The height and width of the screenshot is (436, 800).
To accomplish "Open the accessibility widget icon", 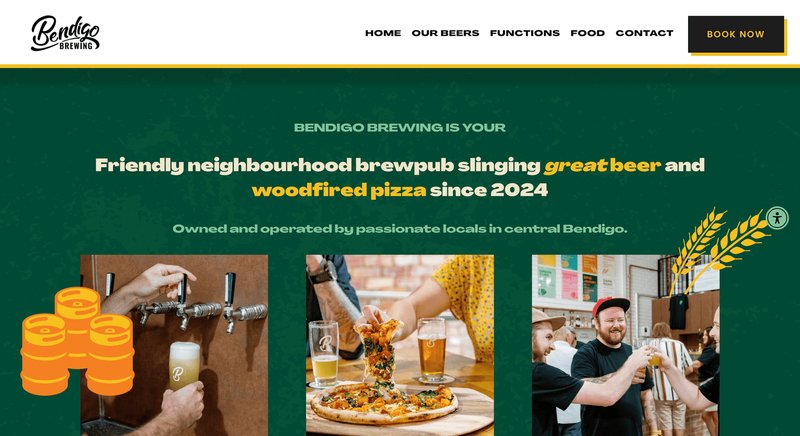I will [777, 218].
